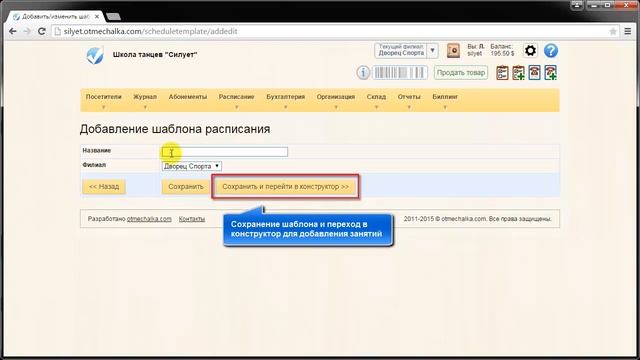Open a new browser tab
This screenshot has height=360, width=640.
pyautogui.click(x=113, y=17)
